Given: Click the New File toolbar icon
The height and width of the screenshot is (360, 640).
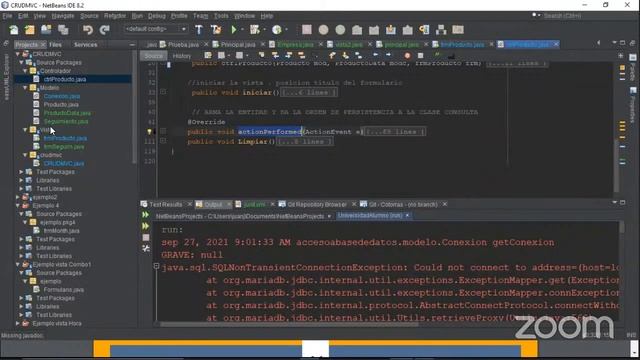Looking at the screenshot, I should point(14,30).
